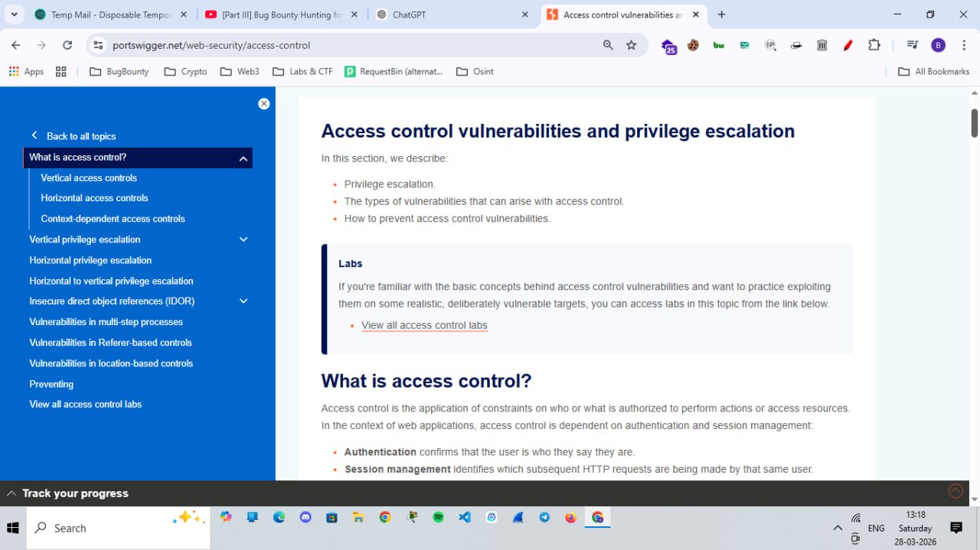This screenshot has width=980, height=550.
Task: Expand the 'Track your progress' bar
Action: coord(67,493)
